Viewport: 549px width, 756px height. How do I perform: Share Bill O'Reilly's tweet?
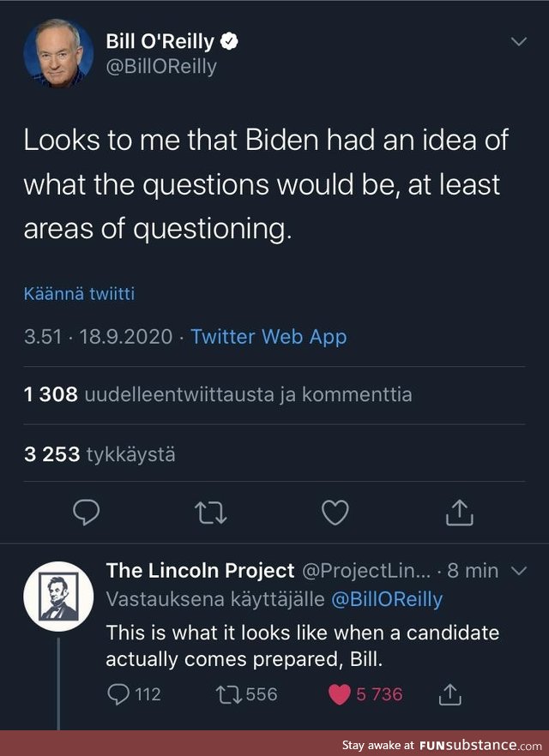pyautogui.click(x=459, y=512)
